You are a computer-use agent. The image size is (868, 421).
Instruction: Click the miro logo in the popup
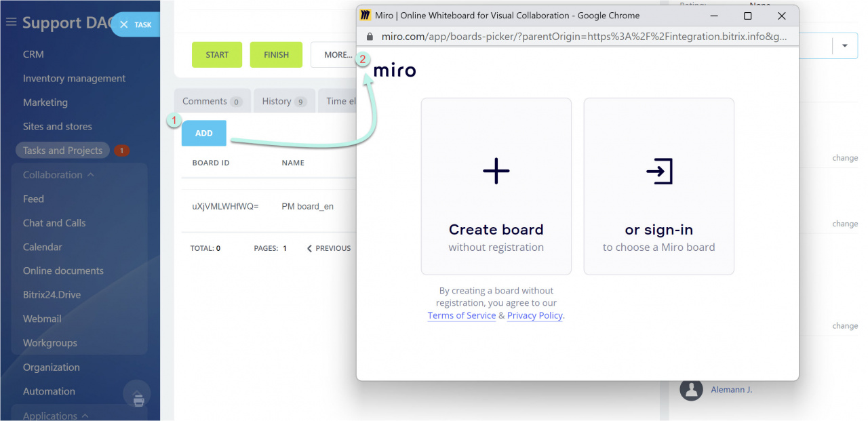pos(395,71)
